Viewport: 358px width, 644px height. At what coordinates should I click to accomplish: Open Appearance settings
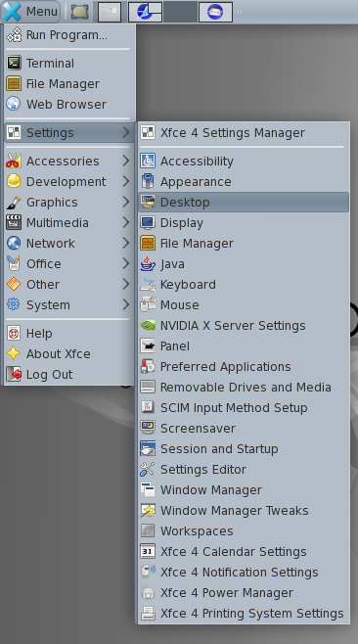pyautogui.click(x=244, y=181)
